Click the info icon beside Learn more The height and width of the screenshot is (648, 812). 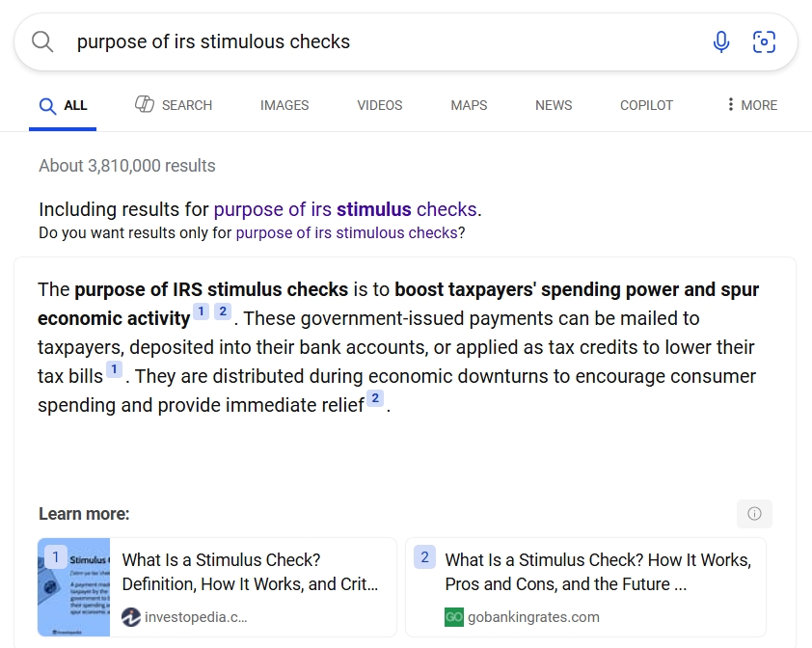tap(754, 514)
